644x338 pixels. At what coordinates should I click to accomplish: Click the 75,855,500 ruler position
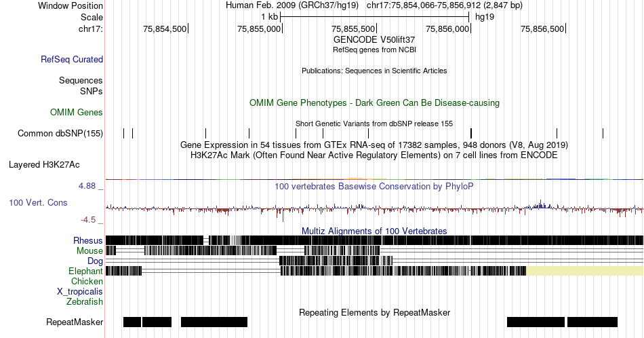(353, 29)
